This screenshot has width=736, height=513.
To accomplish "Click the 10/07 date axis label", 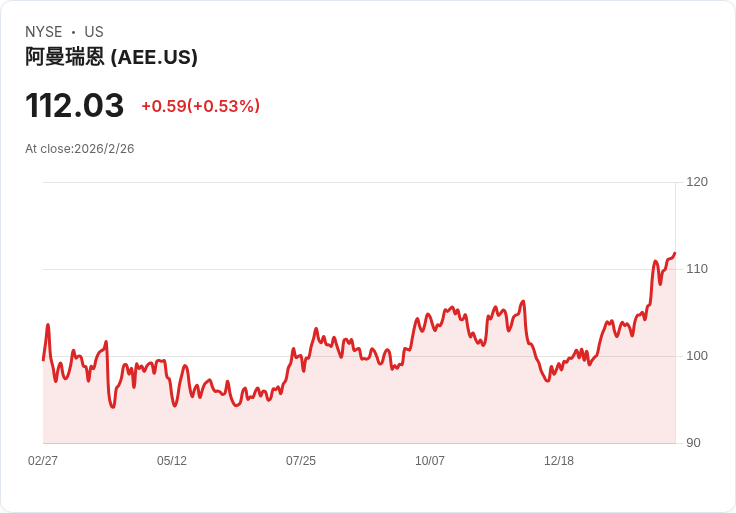I will [x=430, y=460].
